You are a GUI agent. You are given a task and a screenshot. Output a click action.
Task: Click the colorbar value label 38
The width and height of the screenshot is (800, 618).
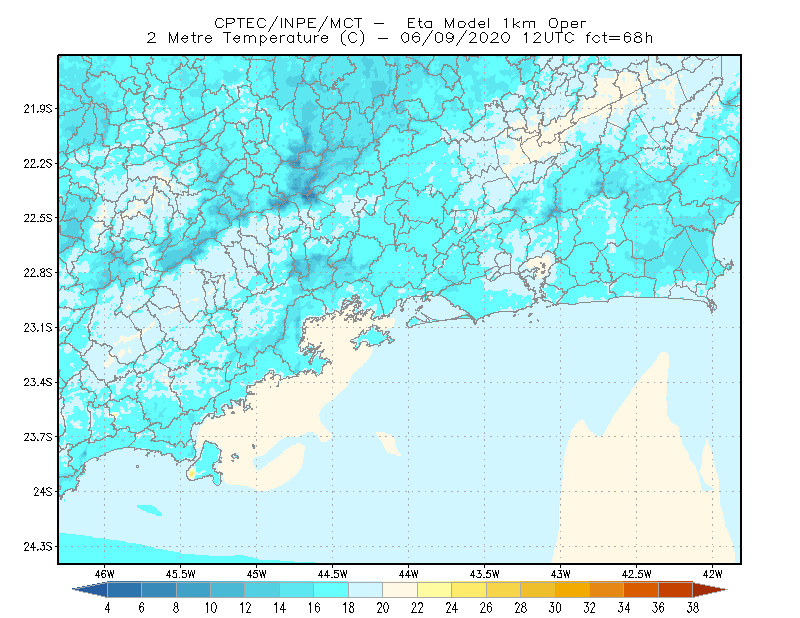coord(692,608)
